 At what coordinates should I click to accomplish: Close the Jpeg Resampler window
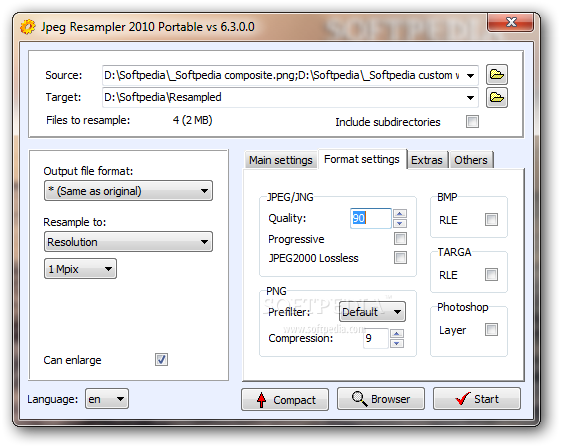pyautogui.click(x=511, y=22)
